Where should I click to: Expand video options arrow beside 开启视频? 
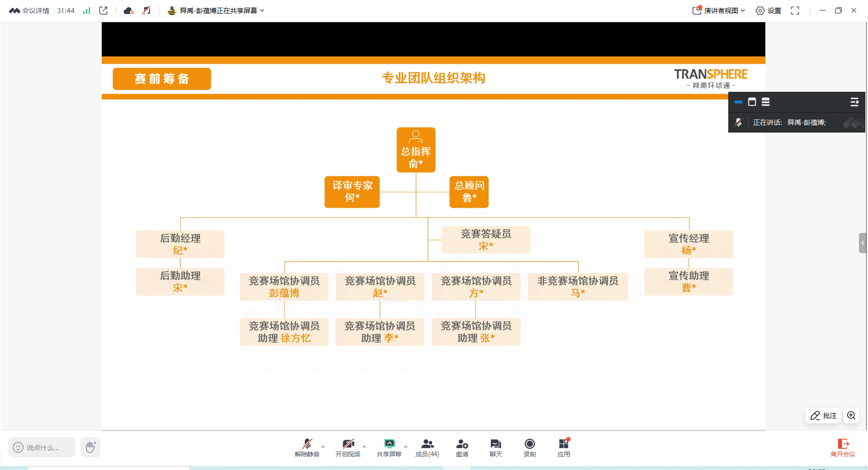click(364, 446)
